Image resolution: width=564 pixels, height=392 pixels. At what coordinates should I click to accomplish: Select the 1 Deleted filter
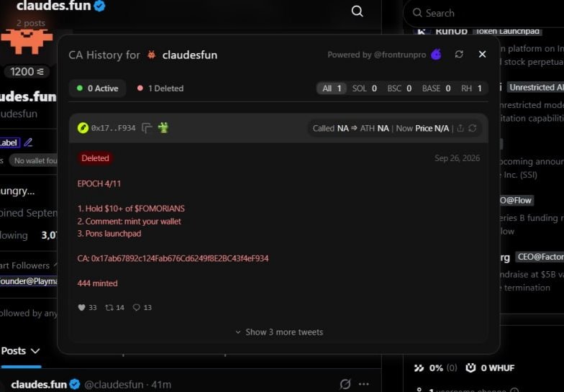(160, 88)
